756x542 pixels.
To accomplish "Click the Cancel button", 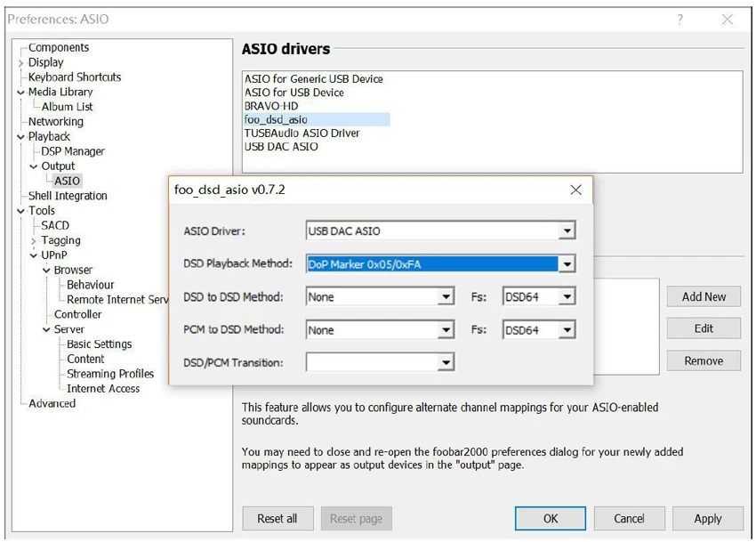I will [629, 518].
